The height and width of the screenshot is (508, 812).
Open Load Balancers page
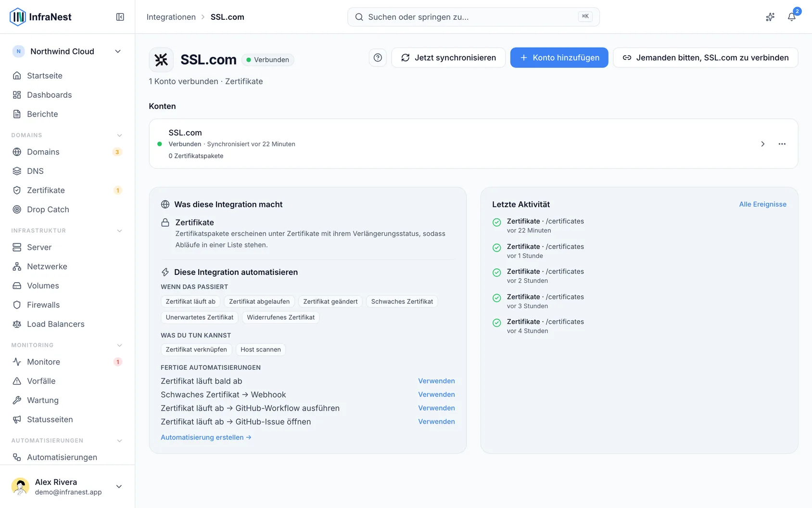click(67, 324)
